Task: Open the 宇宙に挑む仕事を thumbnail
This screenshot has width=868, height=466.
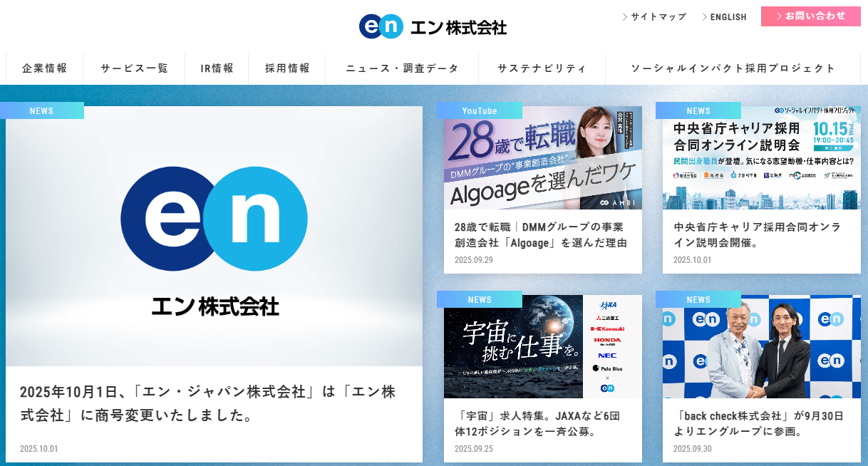Action: point(542,346)
